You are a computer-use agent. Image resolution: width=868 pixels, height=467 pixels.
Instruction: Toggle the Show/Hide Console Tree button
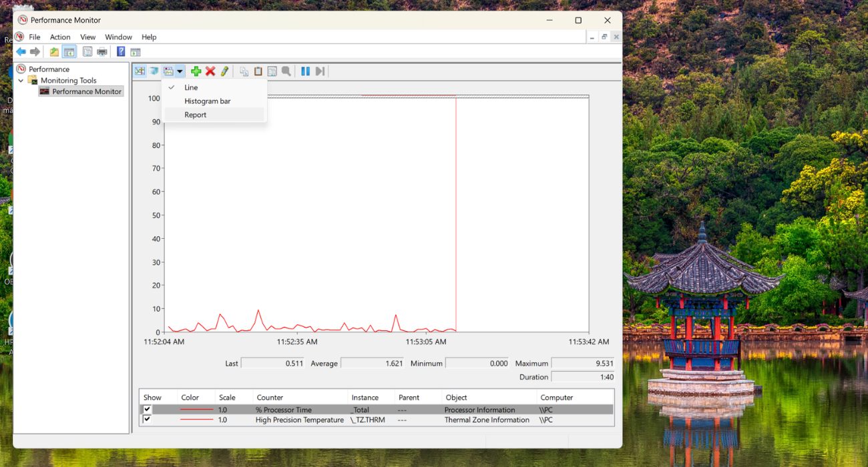click(69, 52)
